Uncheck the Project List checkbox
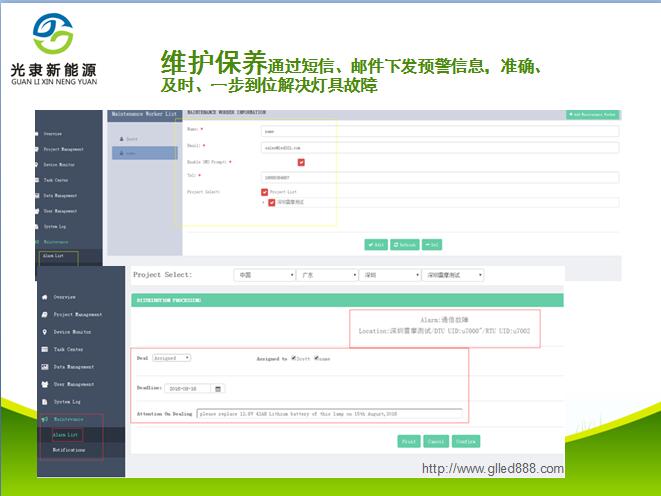This screenshot has width=661, height=496. (x=264, y=191)
